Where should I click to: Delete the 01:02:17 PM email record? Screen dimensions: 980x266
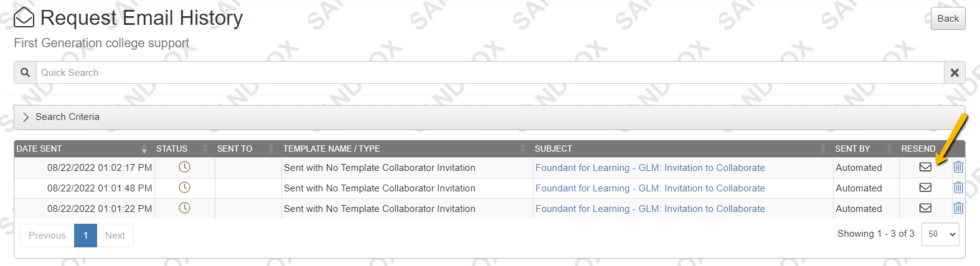[958, 167]
